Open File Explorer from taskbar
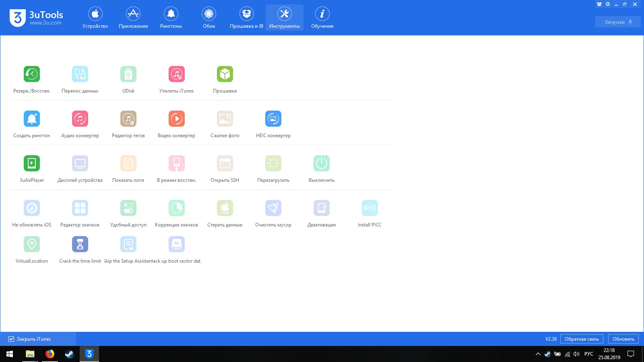The image size is (644, 362). click(30, 354)
